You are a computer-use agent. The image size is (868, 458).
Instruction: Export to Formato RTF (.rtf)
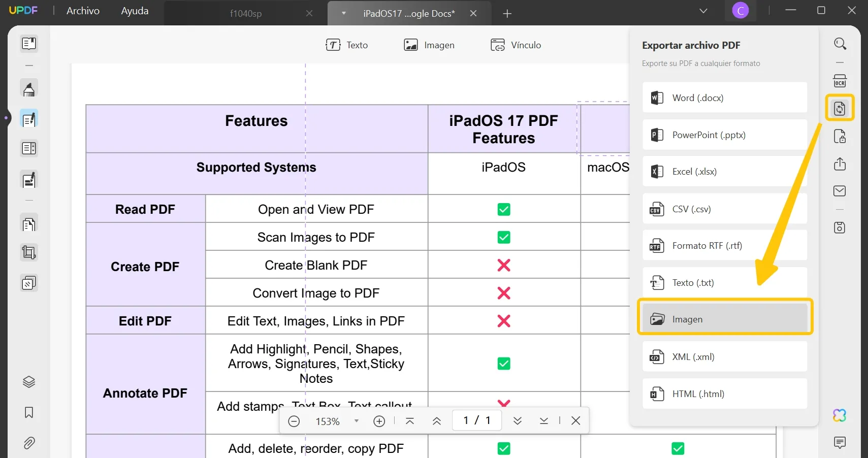pyautogui.click(x=725, y=246)
